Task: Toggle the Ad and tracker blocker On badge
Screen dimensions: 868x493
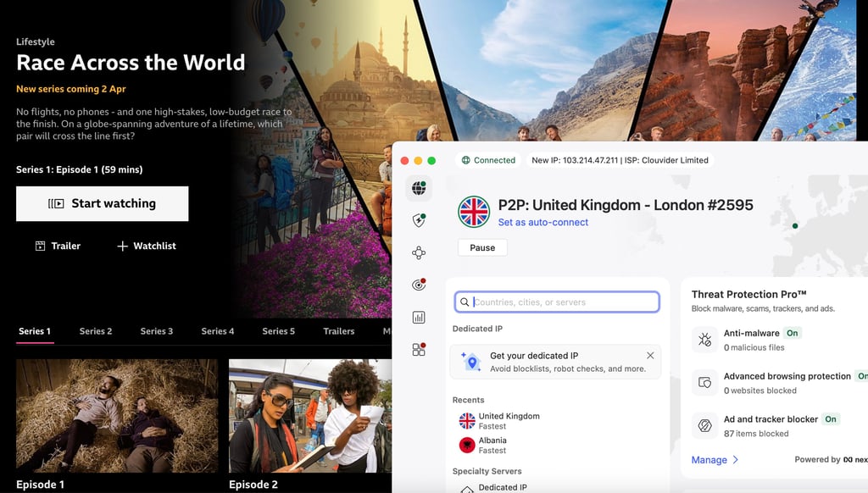Action: tap(831, 418)
